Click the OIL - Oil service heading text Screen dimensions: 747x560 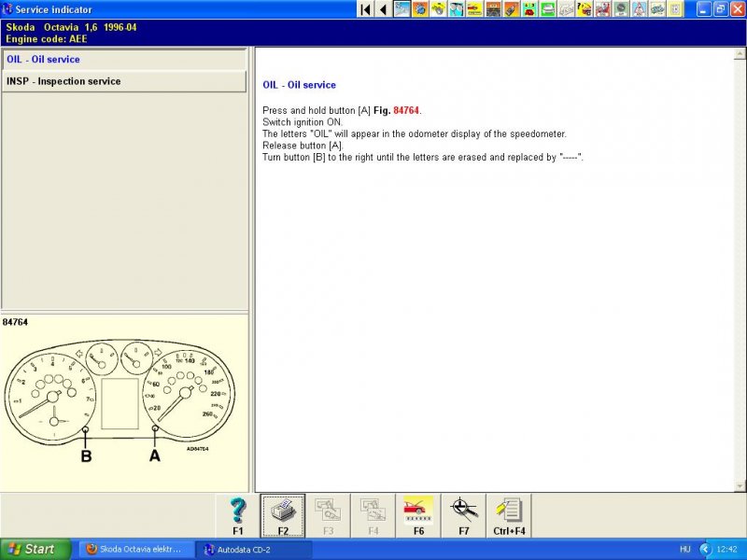coord(299,85)
